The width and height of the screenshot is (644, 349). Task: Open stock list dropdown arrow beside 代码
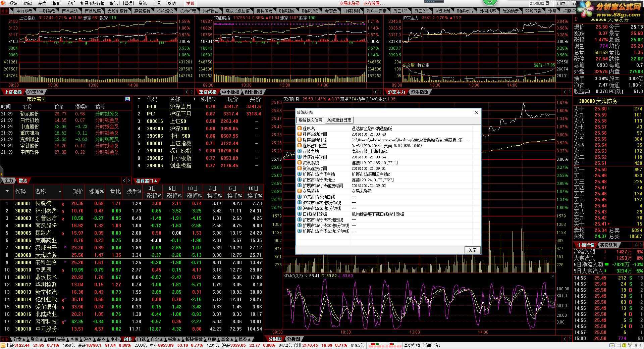pos(7,191)
